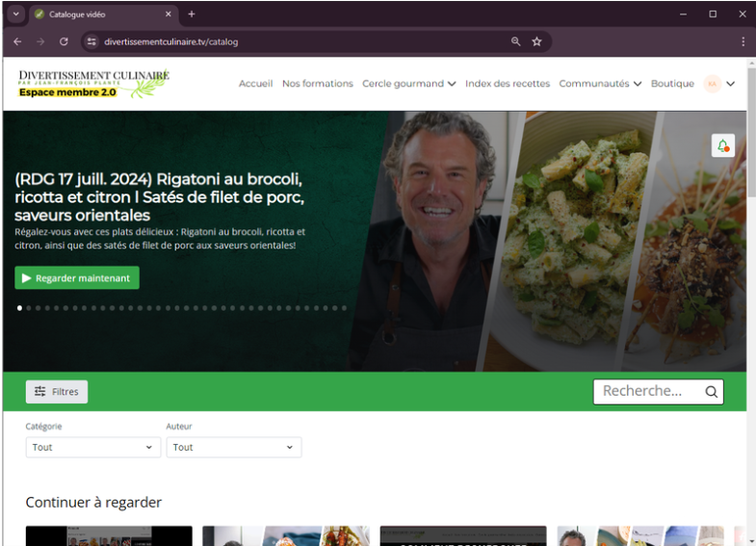The width and height of the screenshot is (756, 546).
Task: Select the first carousel dot
Action: (x=20, y=308)
